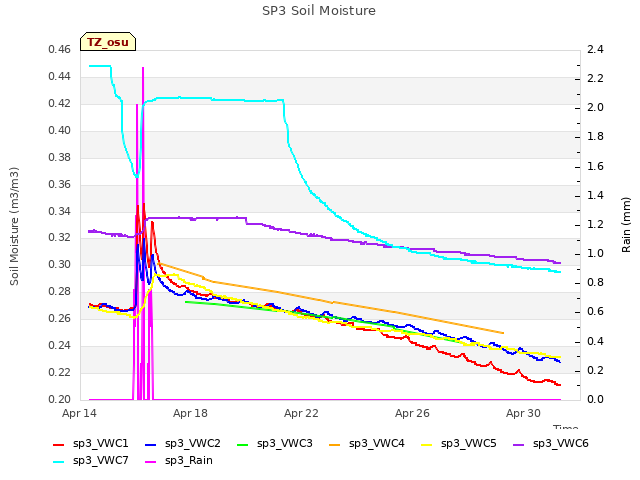This screenshot has height=480, width=640.
Task: Click the SP3 Soil Moisture chart title
Action: pyautogui.click(x=319, y=11)
